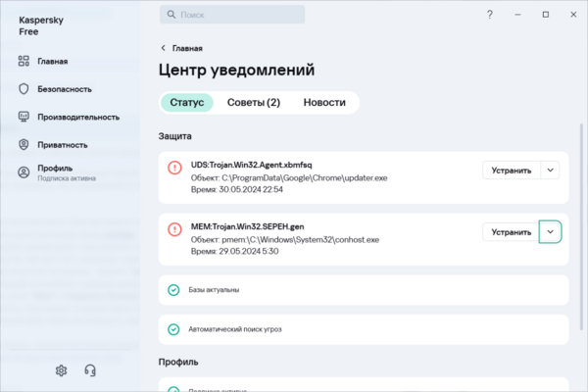Image resolution: width=588 pixels, height=392 pixels.
Task: Click the green check icon for Базы актуальны
Action: (173, 290)
